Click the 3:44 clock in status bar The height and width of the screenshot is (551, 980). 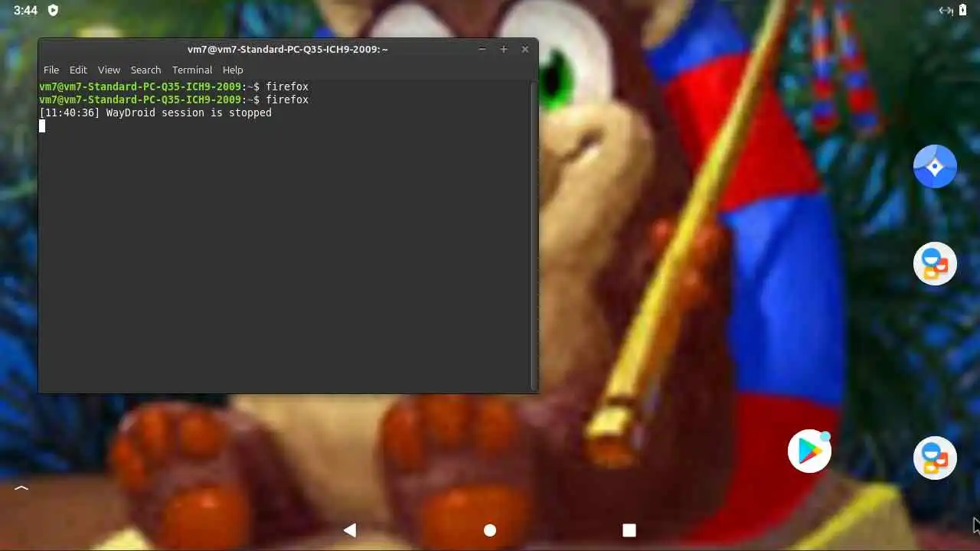point(25,10)
